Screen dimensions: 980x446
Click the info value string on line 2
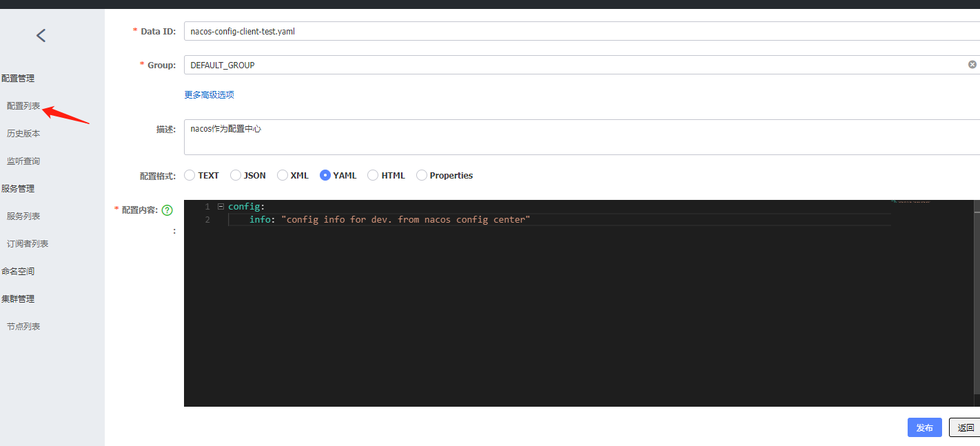tap(405, 219)
